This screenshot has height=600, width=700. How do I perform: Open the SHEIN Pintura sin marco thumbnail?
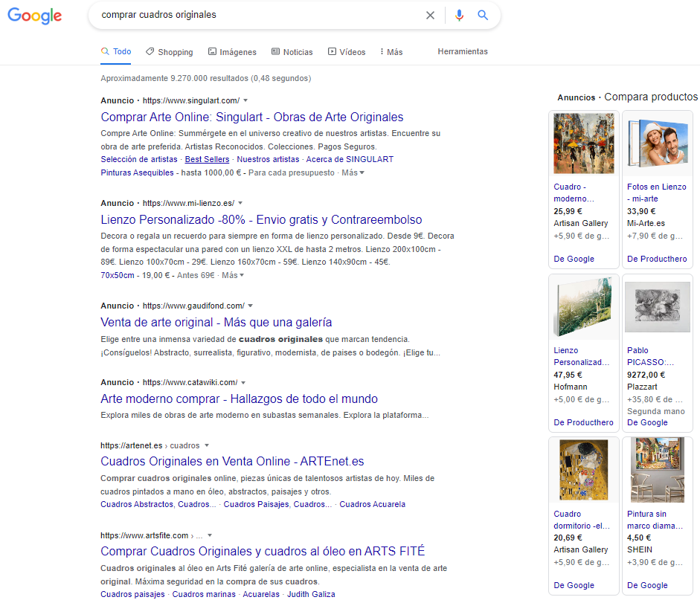tap(657, 470)
